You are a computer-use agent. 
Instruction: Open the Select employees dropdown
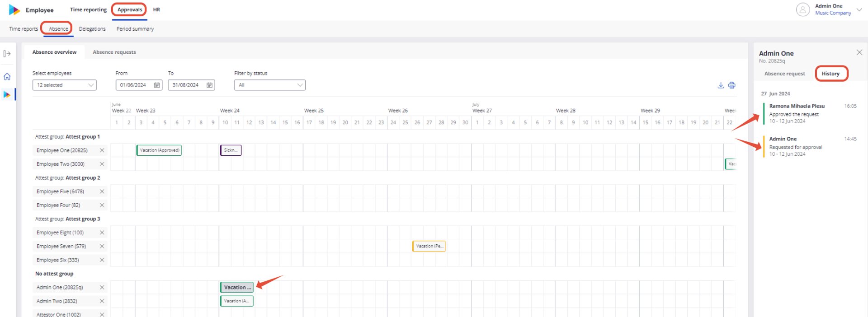tap(64, 85)
